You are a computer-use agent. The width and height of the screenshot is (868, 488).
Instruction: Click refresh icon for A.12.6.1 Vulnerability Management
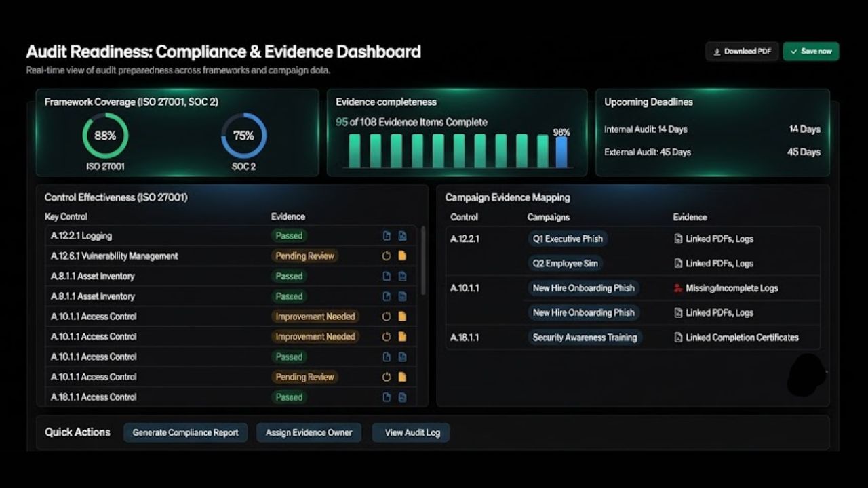click(x=387, y=256)
